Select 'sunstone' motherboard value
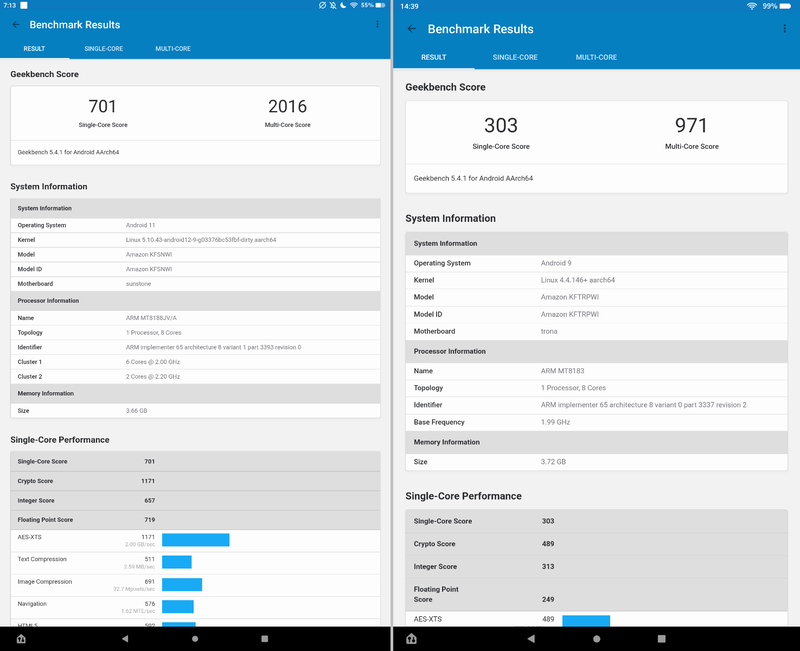The image size is (800, 651). 138,284
